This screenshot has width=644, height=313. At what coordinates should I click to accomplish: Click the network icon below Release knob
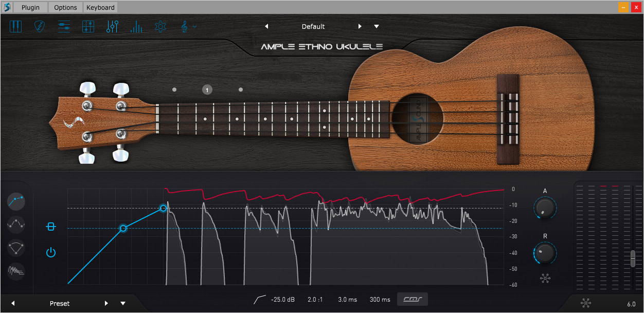point(545,279)
